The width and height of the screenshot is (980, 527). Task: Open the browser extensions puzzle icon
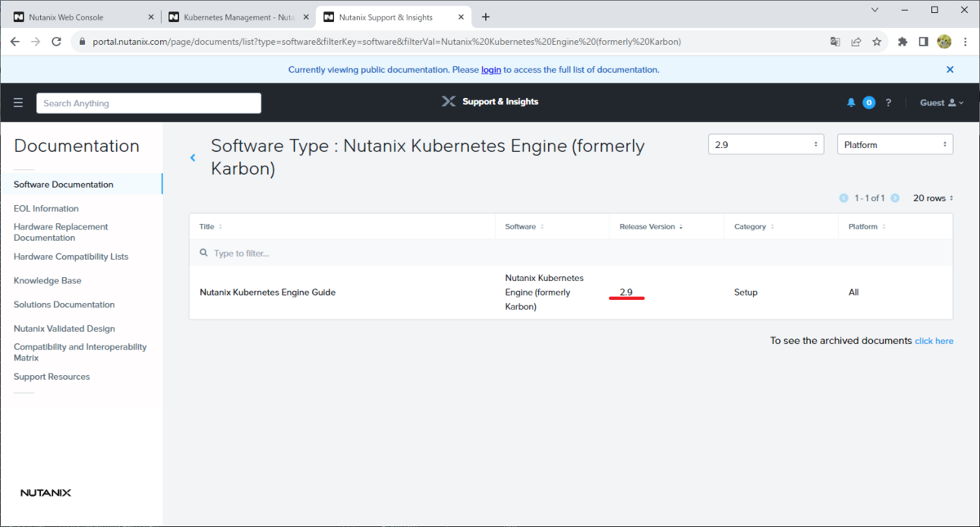coord(902,42)
